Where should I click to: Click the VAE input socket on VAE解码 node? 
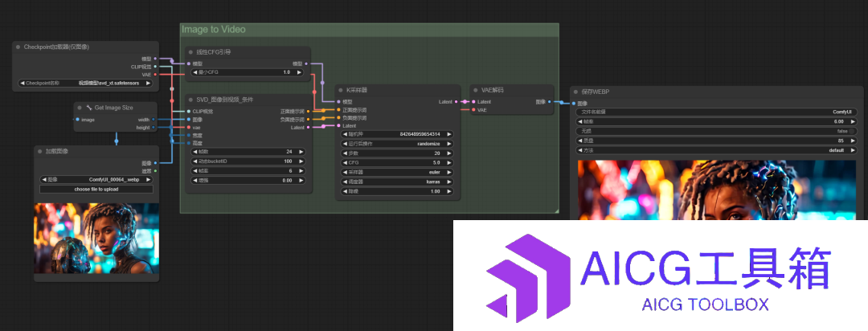pos(474,109)
